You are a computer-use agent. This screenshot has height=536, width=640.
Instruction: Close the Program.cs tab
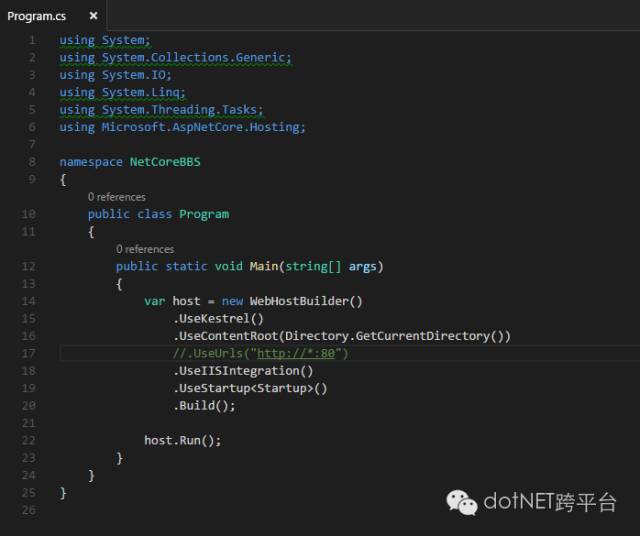93,16
